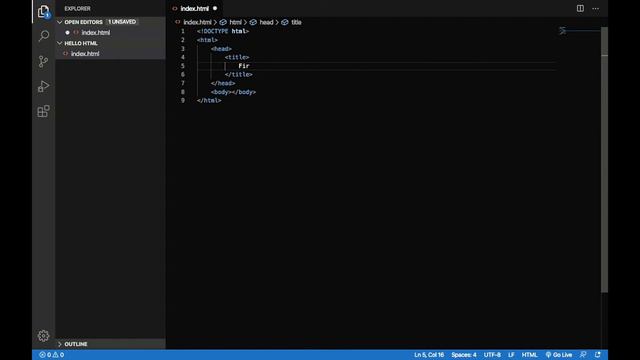
Task: Open errors and warnings in status bar
Action: (x=51, y=355)
